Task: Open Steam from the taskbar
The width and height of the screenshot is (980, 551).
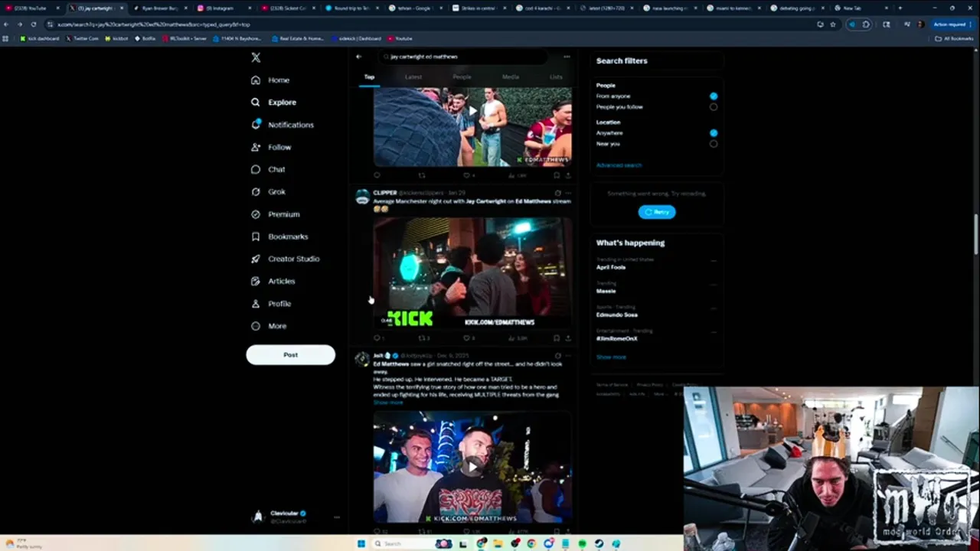Action: [599, 543]
